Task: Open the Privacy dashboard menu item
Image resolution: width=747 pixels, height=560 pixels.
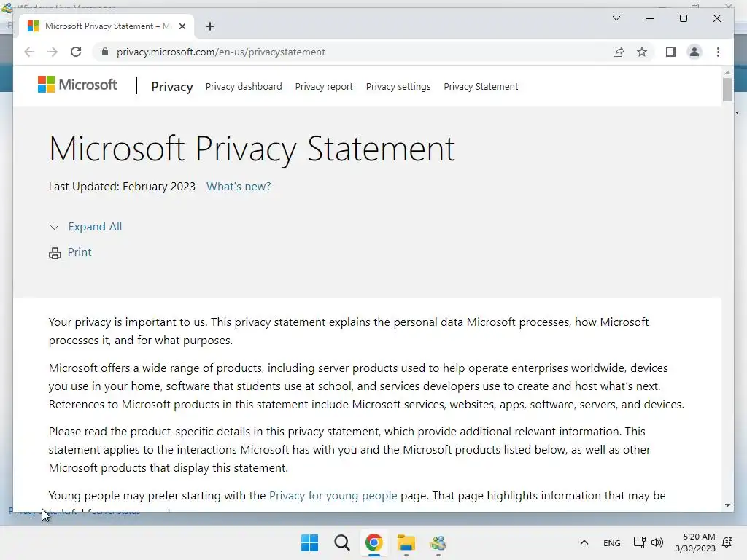Action: tap(244, 86)
